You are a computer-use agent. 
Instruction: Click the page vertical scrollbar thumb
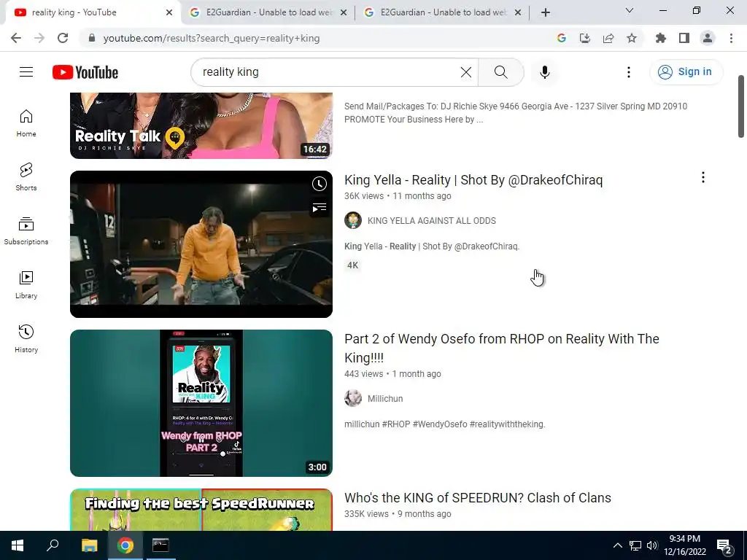click(x=741, y=106)
